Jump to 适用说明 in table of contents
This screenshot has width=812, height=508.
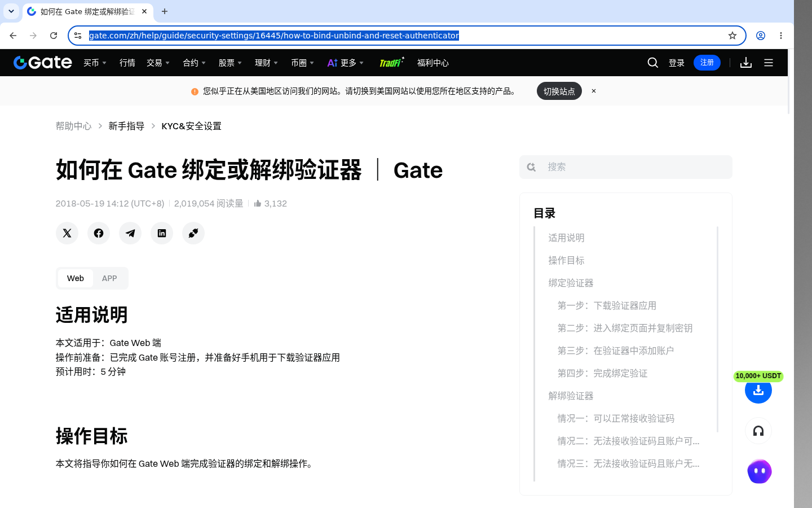coord(566,238)
